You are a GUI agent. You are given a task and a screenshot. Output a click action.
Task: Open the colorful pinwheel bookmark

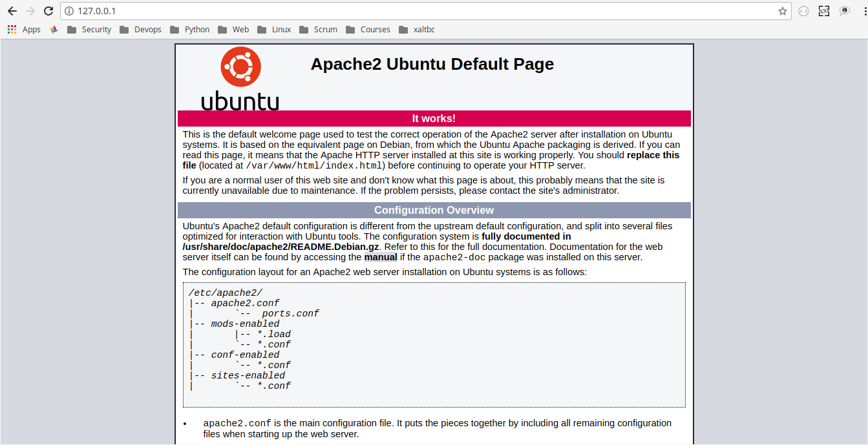coord(54,29)
